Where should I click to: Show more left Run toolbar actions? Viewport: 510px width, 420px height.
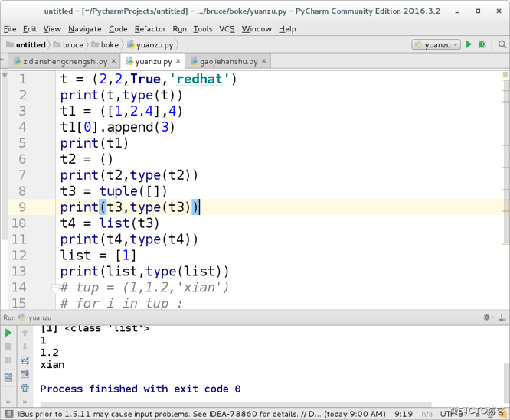coord(8,402)
